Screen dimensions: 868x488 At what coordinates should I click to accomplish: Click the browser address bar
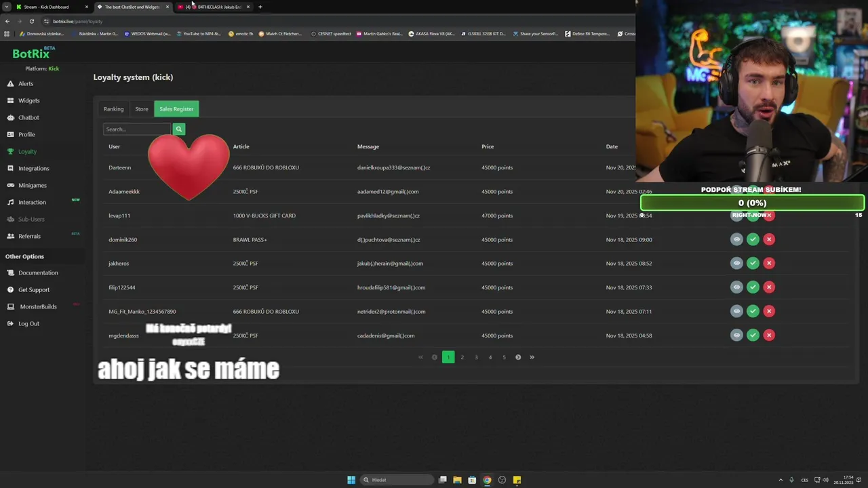coord(339,21)
